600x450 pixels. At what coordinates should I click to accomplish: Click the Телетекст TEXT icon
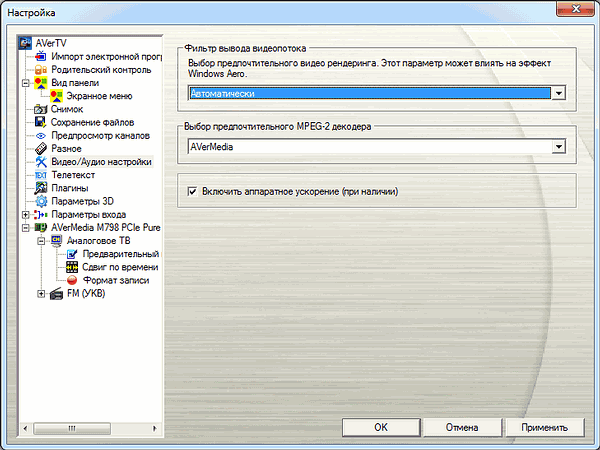coord(41,175)
